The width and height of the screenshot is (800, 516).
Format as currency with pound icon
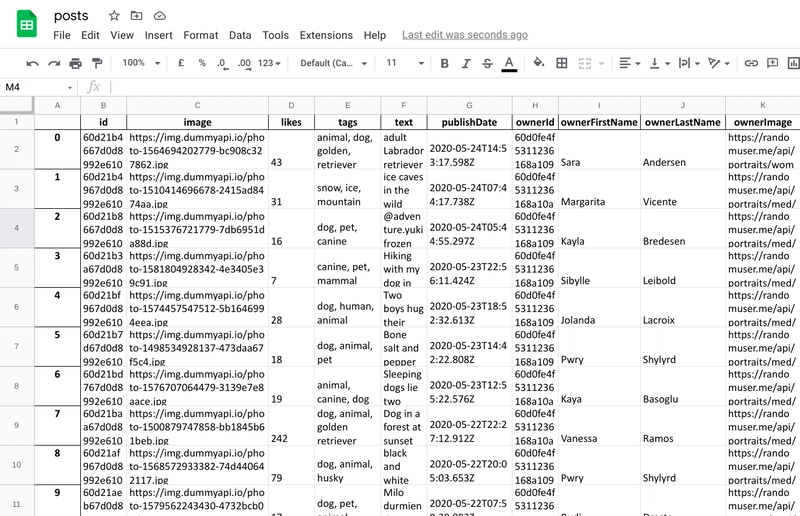181,63
